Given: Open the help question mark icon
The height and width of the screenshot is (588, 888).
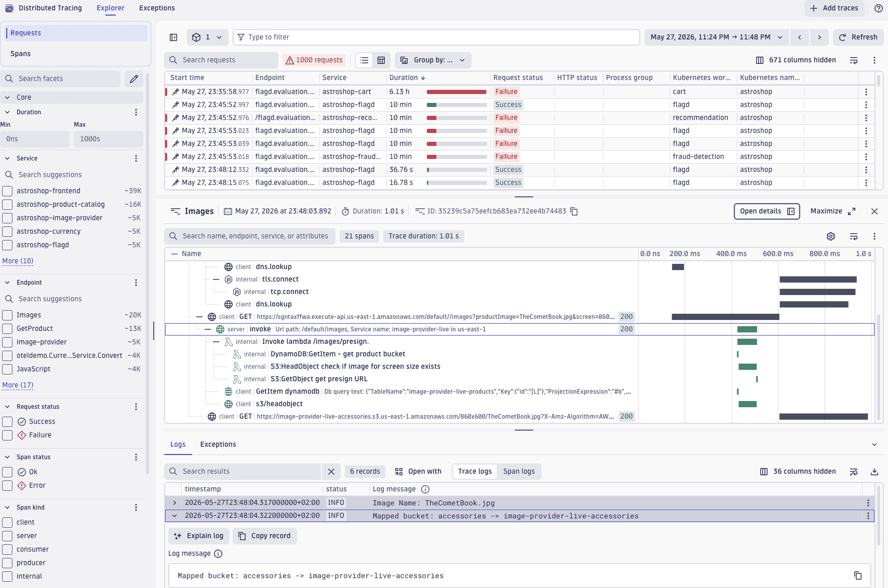Looking at the screenshot, I should (879, 8).
